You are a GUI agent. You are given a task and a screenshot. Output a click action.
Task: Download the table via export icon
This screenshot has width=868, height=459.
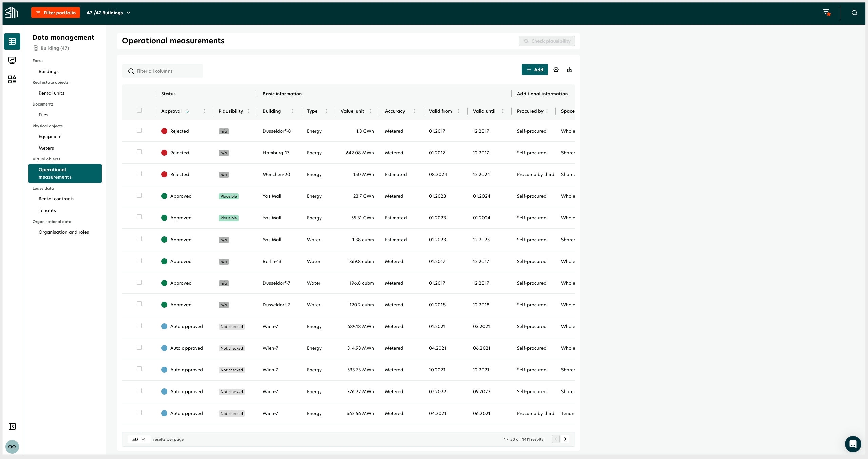(570, 70)
